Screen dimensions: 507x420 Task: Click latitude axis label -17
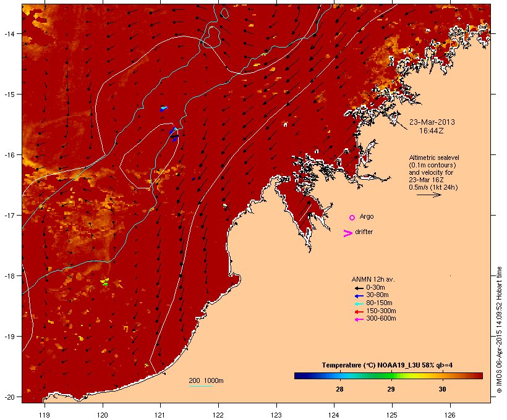click(9, 215)
